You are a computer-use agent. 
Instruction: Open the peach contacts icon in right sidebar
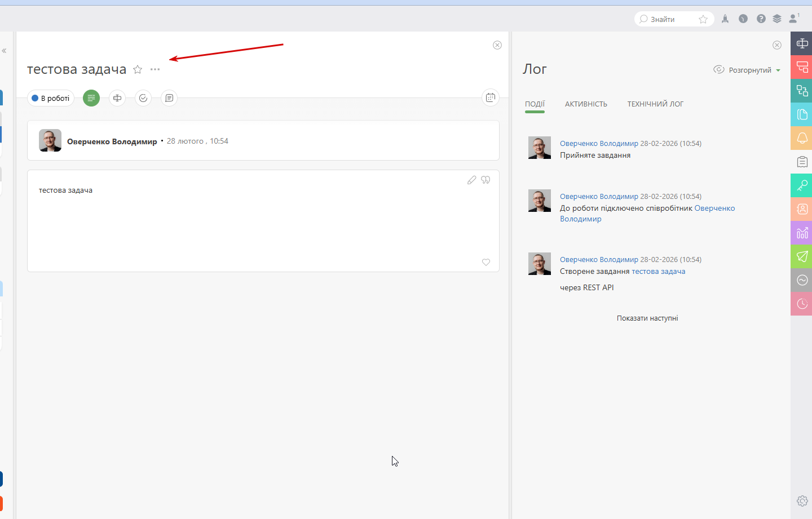click(801, 209)
